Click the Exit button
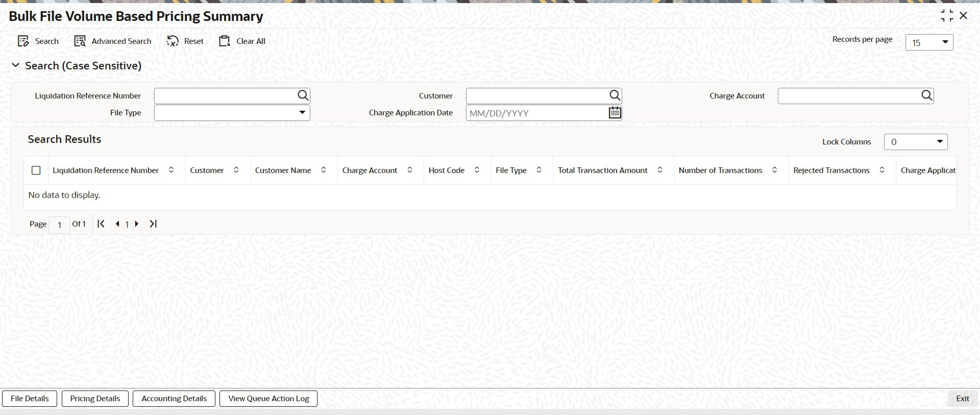980x415 pixels. (963, 399)
